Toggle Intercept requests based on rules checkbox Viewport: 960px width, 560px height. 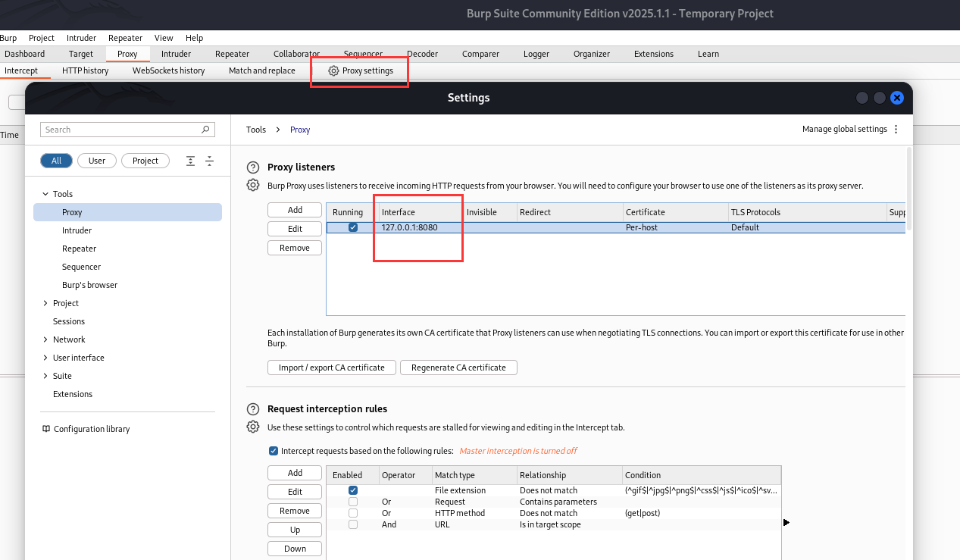pyautogui.click(x=274, y=451)
